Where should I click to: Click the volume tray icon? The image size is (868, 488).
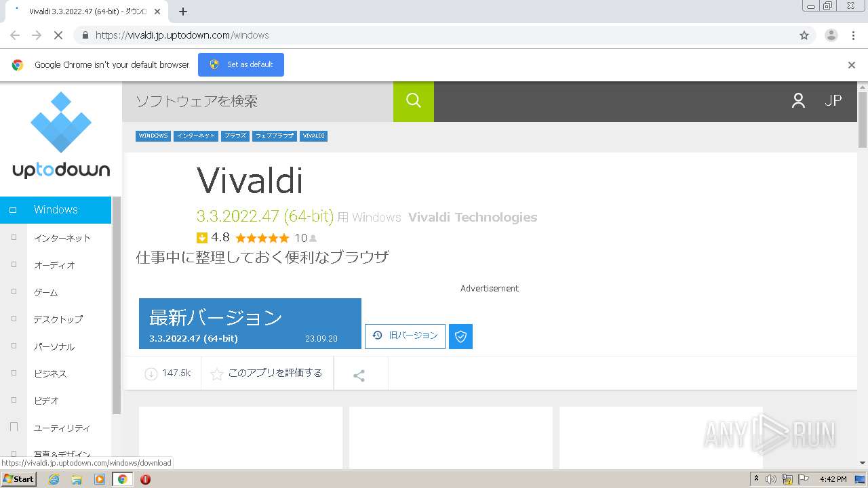(771, 479)
